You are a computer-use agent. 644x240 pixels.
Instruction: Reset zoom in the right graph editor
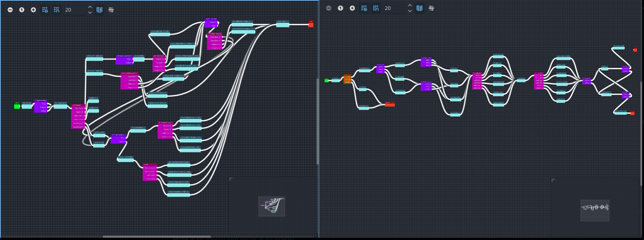pyautogui.click(x=340, y=8)
